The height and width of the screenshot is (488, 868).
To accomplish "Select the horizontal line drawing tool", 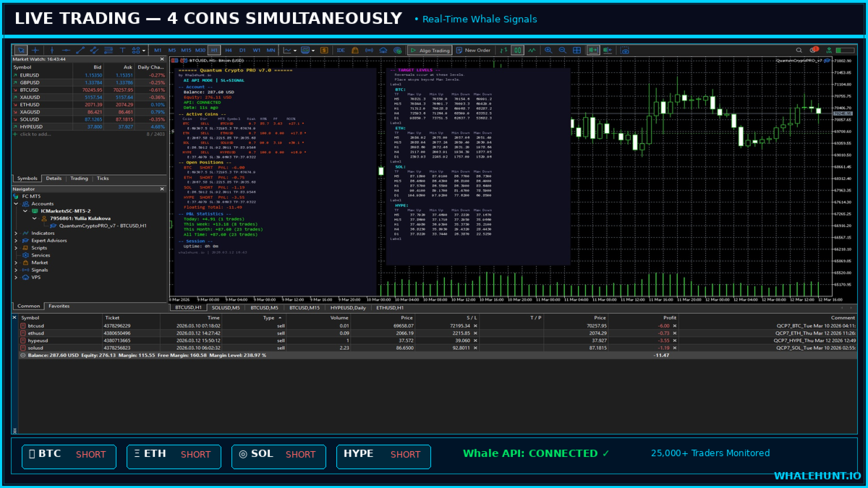I will [66, 50].
